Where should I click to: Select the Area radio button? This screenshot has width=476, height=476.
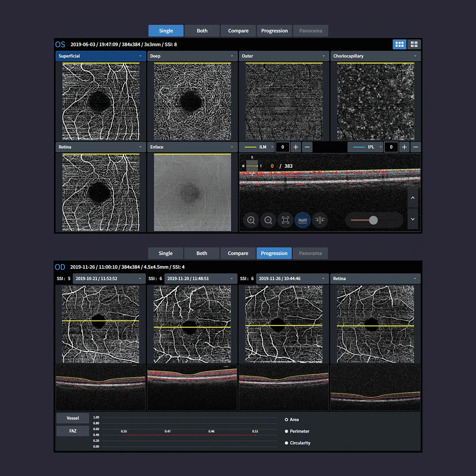286,420
